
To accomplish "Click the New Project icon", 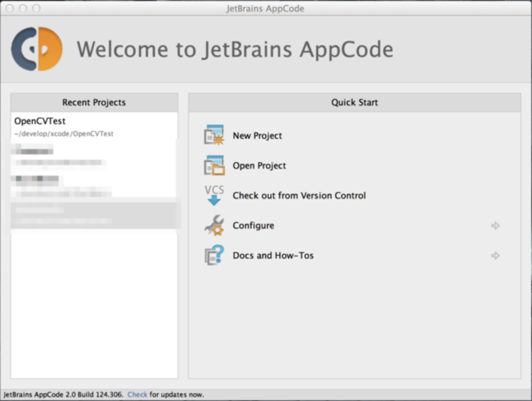I will [214, 135].
